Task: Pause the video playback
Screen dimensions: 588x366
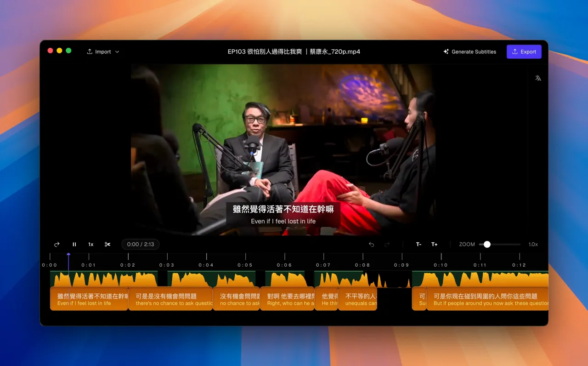Action: [x=74, y=244]
